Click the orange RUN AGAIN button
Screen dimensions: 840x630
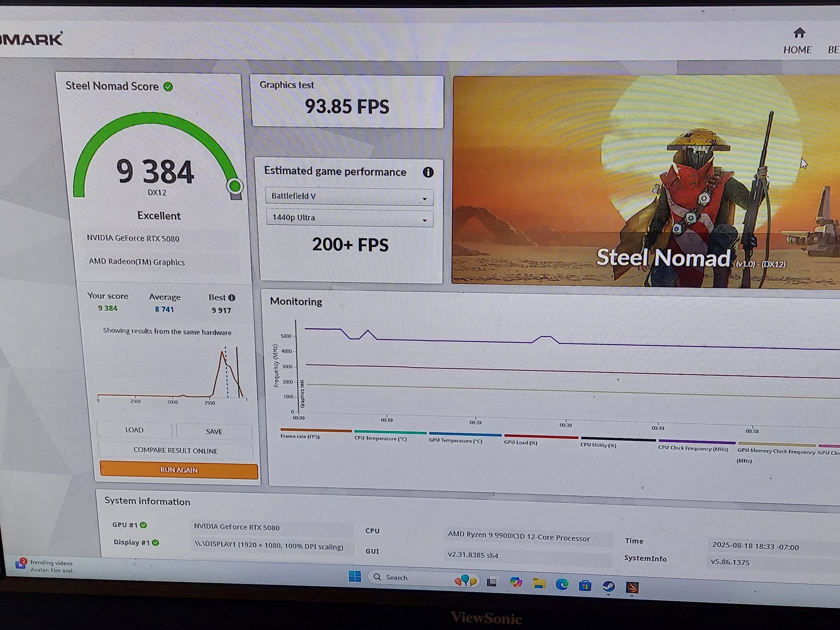[179, 470]
